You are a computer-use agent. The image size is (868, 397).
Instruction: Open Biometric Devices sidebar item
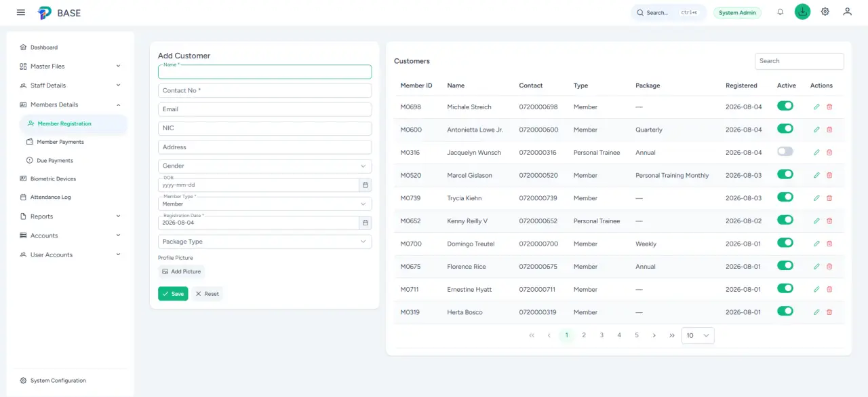pyautogui.click(x=71, y=179)
